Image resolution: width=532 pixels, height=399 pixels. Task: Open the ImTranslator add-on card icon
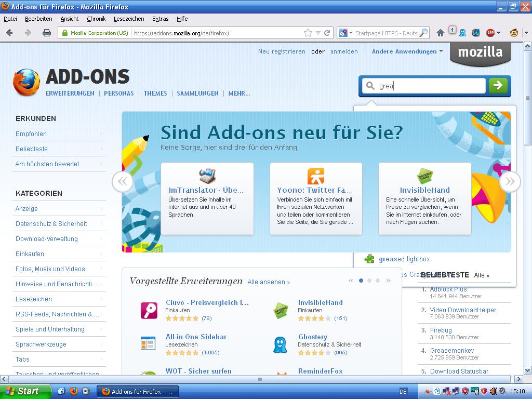pos(207,176)
